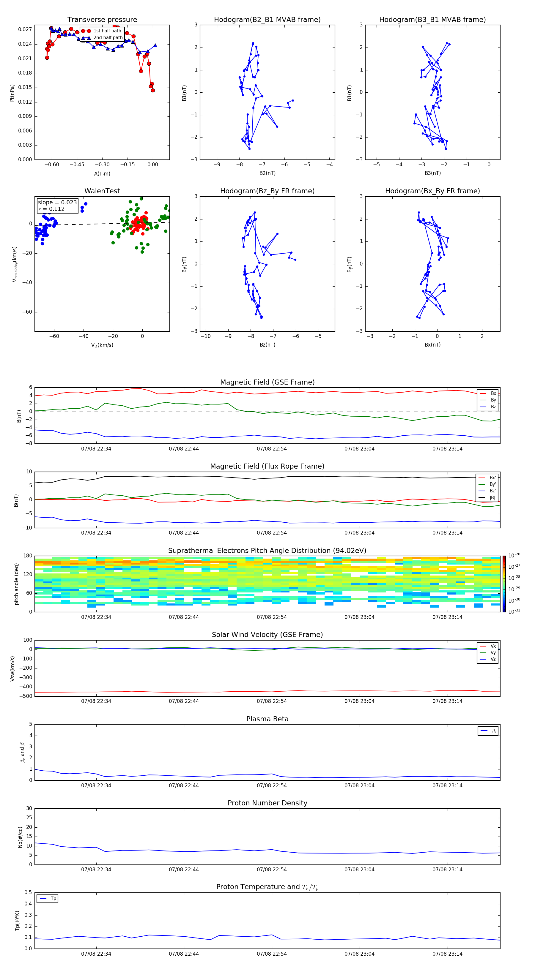The width and height of the screenshot is (535, 980).
Task: Click the "180" tick on pitch angle axis
Action: (28, 556)
